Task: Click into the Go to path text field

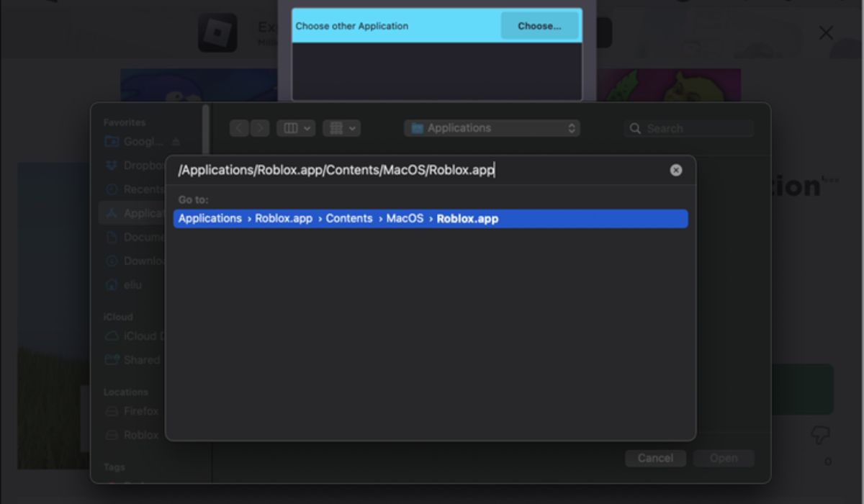Action: [421, 170]
